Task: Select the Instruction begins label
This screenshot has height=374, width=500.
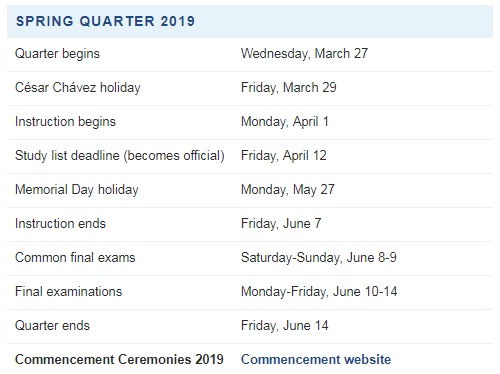Action: pyautogui.click(x=65, y=122)
